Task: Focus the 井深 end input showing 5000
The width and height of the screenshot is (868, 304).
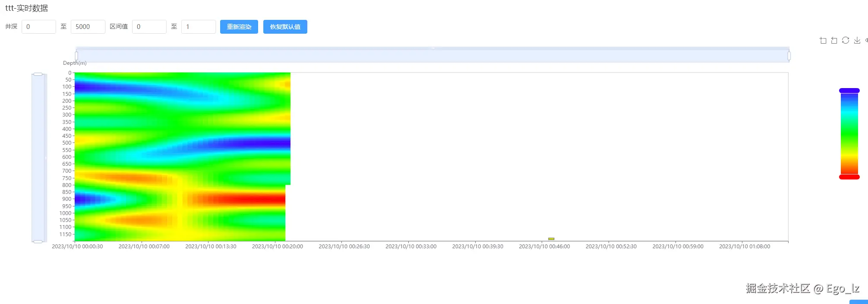Action: [x=88, y=27]
